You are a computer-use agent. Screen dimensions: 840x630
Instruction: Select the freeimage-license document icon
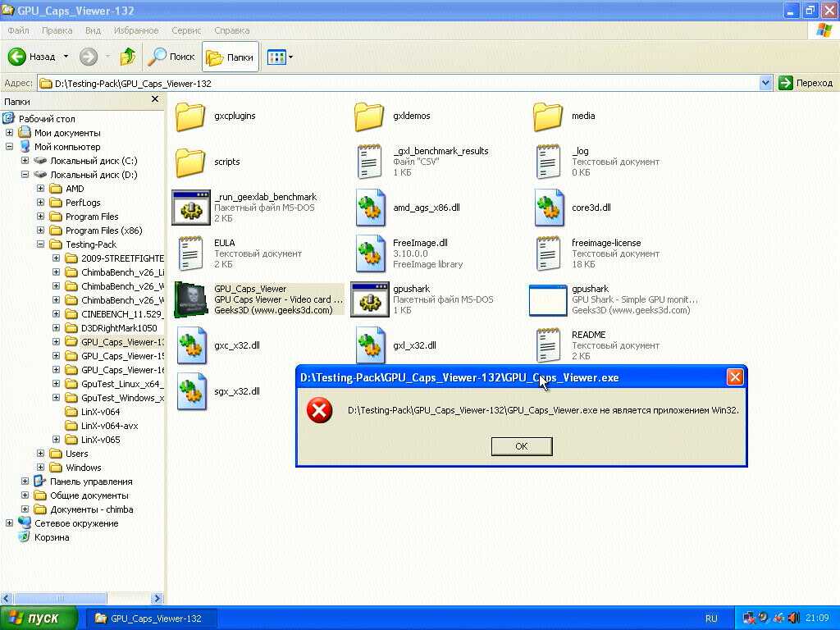pyautogui.click(x=548, y=253)
